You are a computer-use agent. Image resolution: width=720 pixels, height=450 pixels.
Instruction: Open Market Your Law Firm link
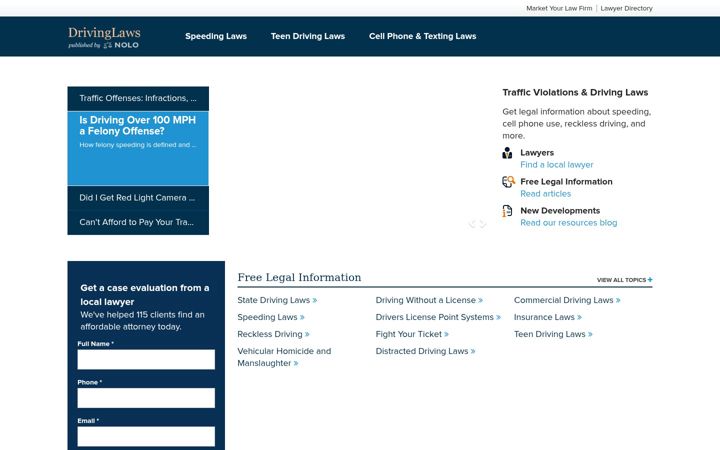click(x=559, y=8)
